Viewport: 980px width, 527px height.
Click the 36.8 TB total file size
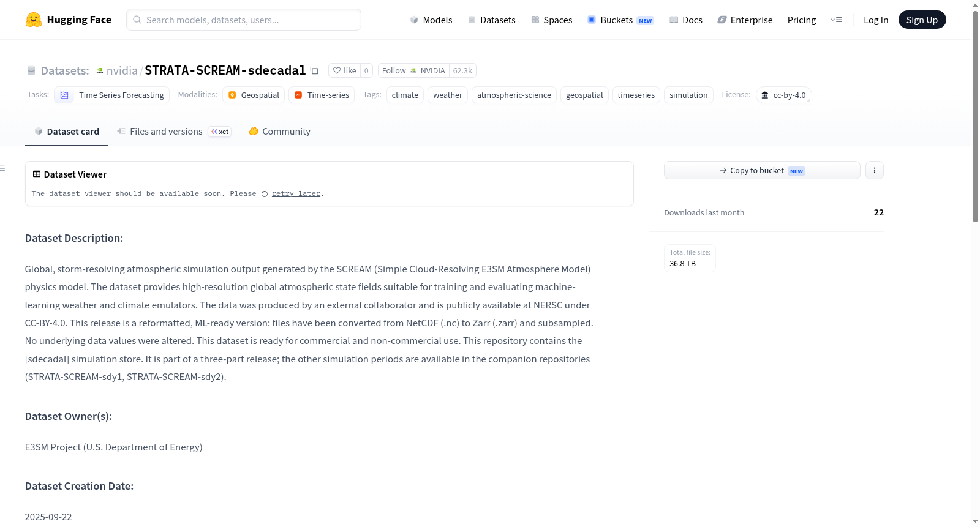(682, 264)
